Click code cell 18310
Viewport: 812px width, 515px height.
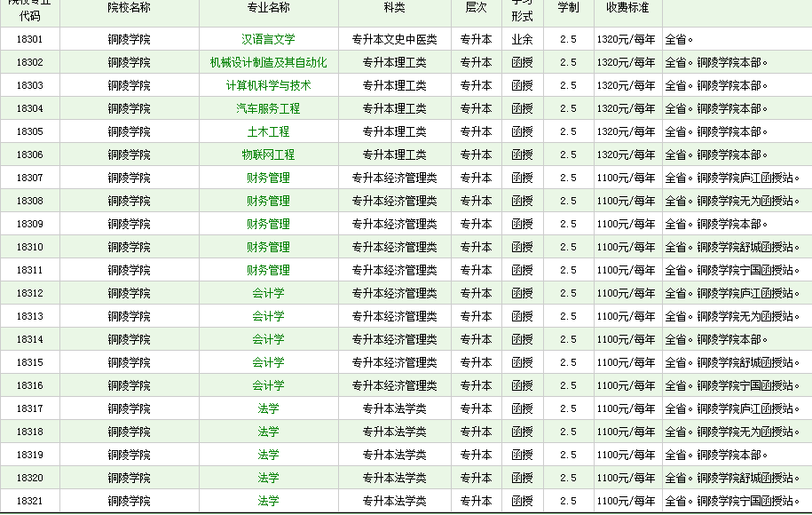29,247
